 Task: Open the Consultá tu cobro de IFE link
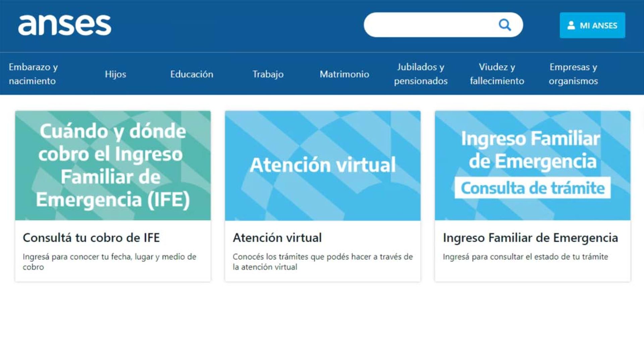pyautogui.click(x=91, y=238)
